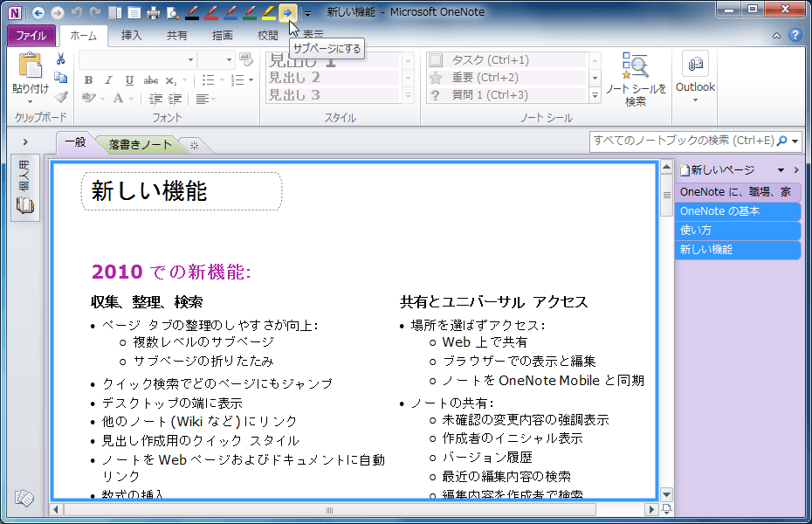Viewport: 812px width, 524px height.
Task: Toggle Underline formatting
Action: pos(129,80)
